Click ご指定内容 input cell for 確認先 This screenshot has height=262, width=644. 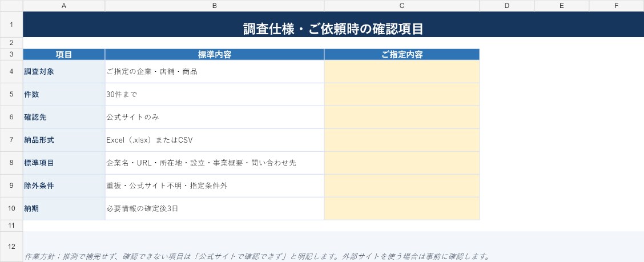click(x=402, y=117)
